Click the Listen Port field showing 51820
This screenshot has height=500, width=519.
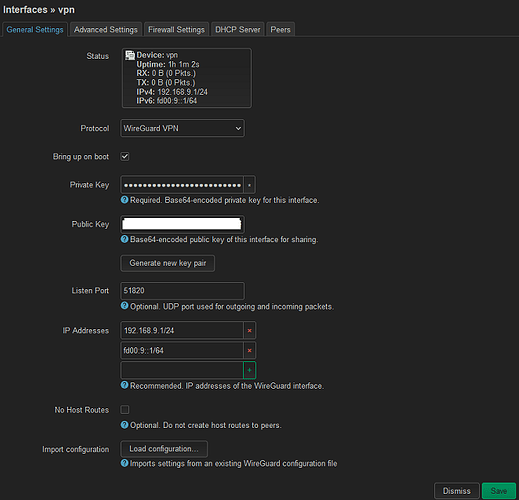pyautogui.click(x=182, y=291)
